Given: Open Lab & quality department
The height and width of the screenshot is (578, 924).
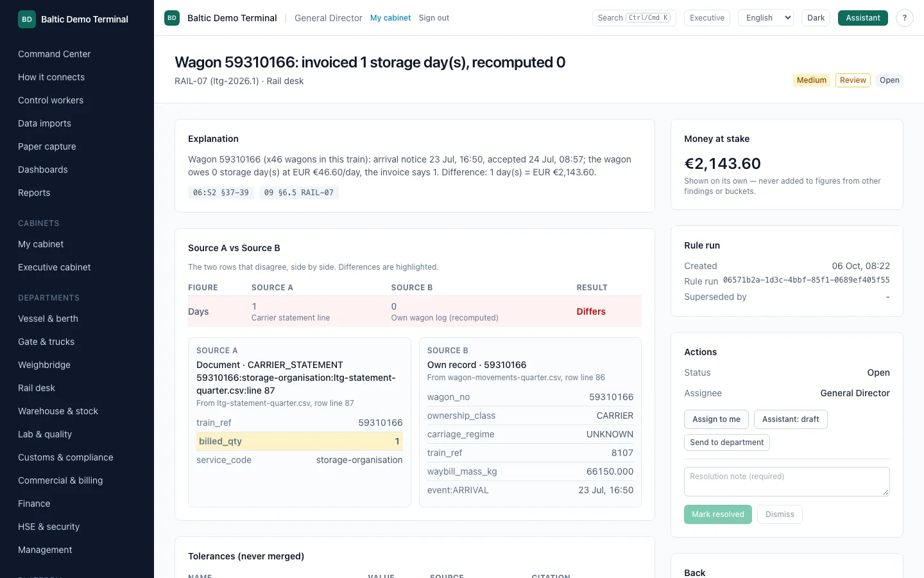Looking at the screenshot, I should [x=45, y=434].
